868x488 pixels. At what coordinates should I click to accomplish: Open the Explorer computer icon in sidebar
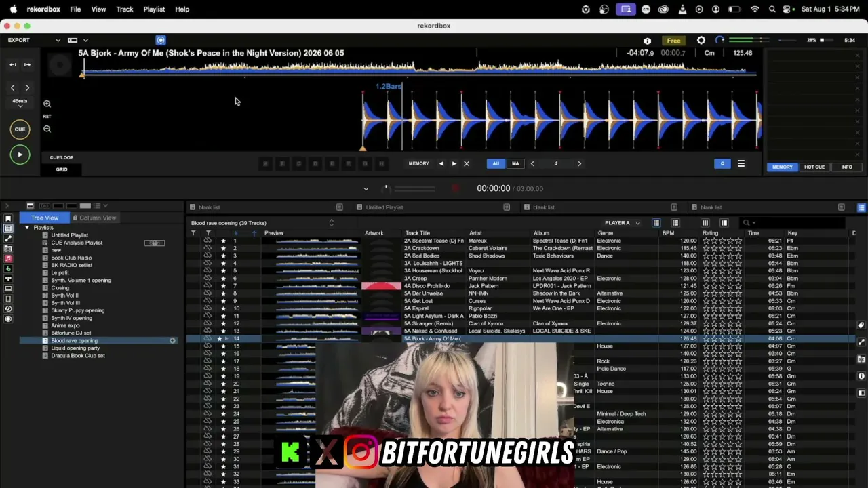point(8,289)
